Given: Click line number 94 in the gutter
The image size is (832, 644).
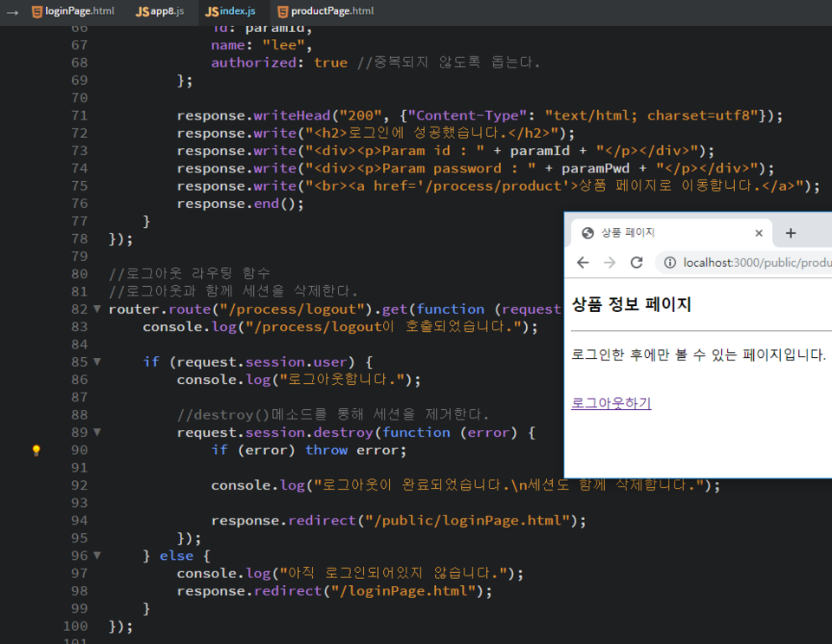Looking at the screenshot, I should (x=79, y=520).
